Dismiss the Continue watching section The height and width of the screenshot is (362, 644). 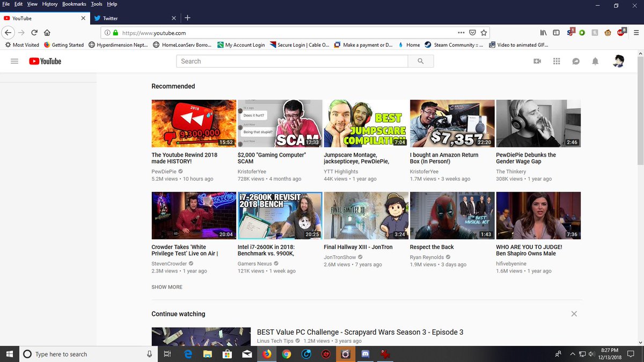(574, 314)
